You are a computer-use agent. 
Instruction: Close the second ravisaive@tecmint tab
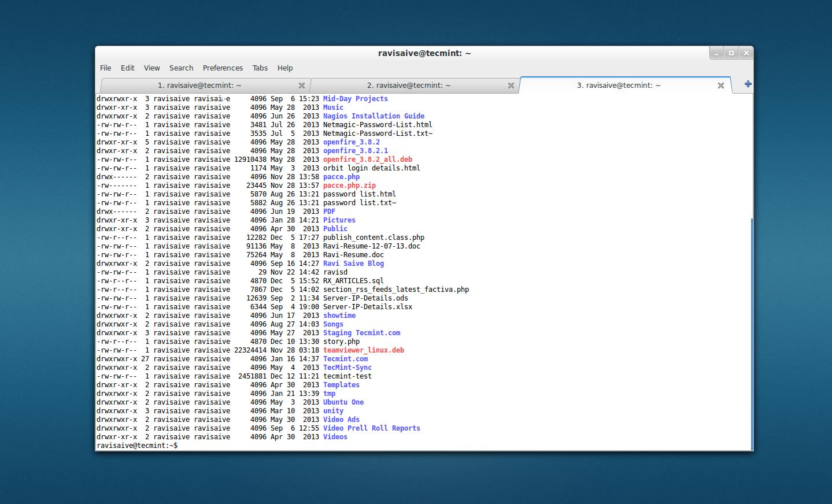(x=511, y=85)
